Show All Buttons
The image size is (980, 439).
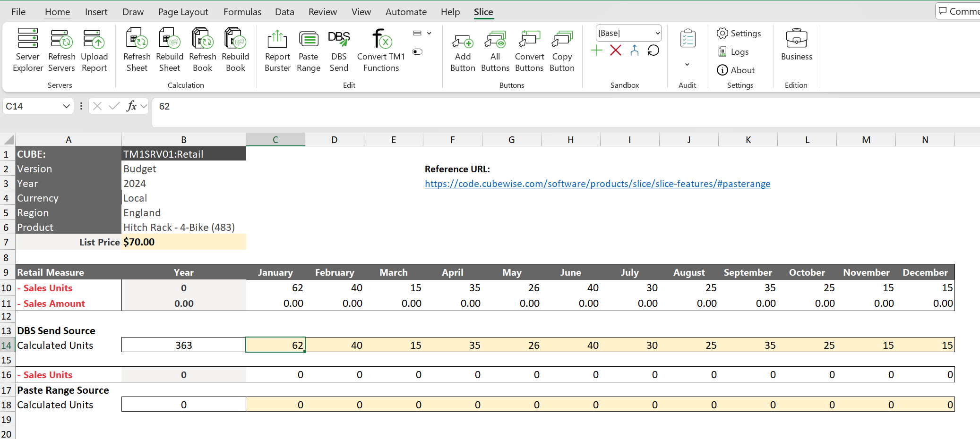495,50
